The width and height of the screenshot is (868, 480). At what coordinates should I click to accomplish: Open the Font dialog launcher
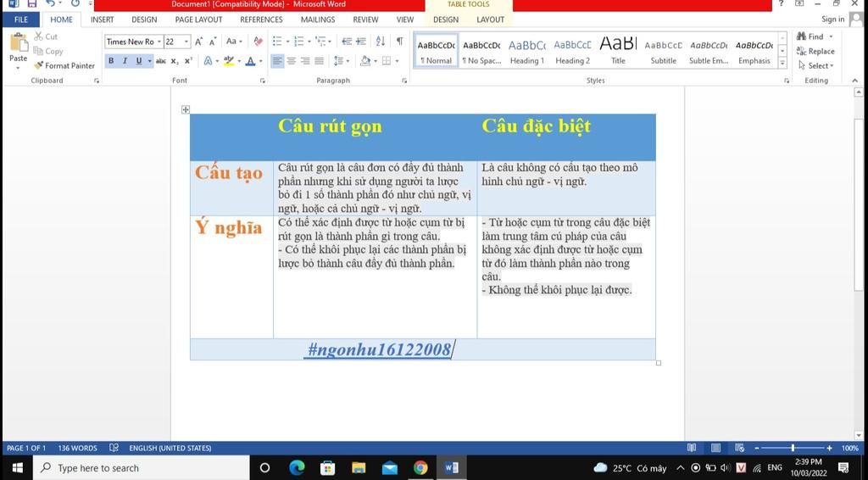click(263, 81)
